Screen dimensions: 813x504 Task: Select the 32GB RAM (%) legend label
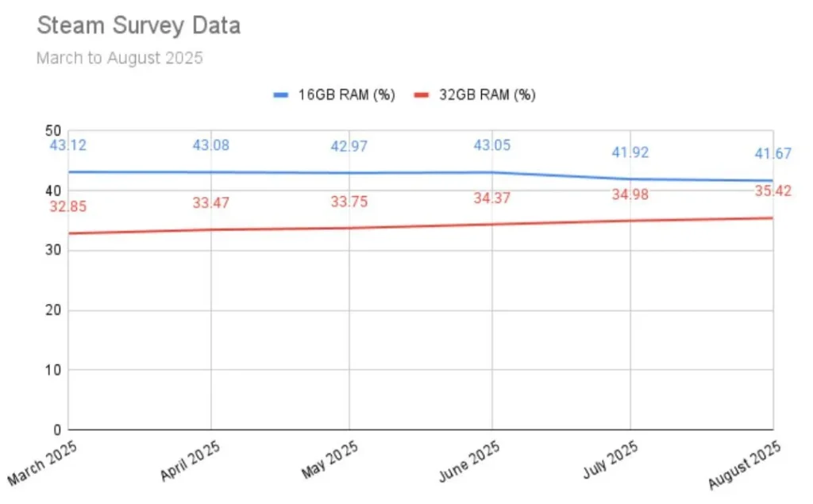[487, 95]
